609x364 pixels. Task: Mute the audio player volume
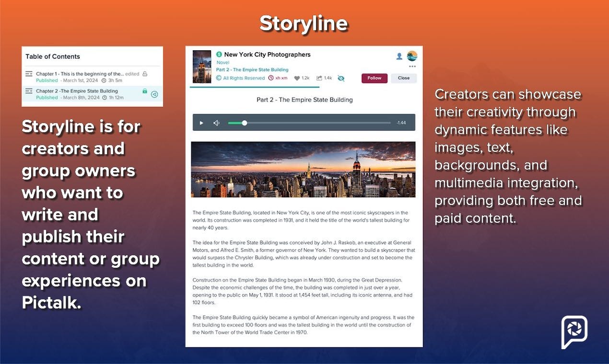click(x=216, y=123)
